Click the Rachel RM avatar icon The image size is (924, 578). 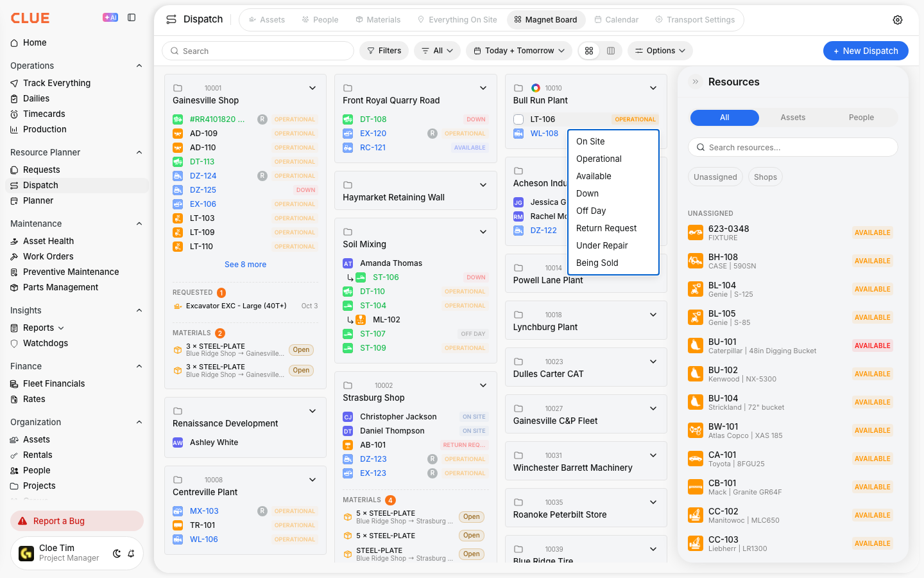[518, 216]
